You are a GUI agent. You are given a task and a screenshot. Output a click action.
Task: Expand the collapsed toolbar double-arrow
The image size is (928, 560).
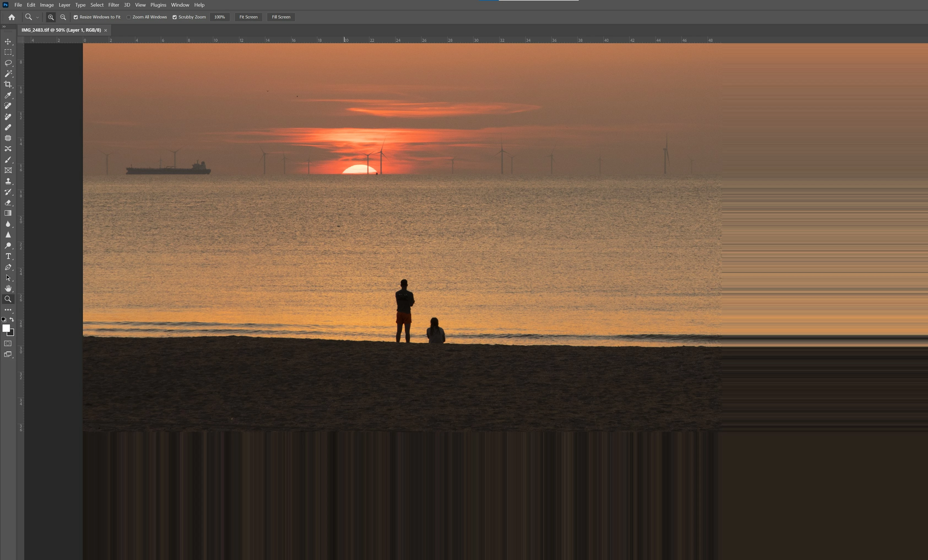click(4, 27)
